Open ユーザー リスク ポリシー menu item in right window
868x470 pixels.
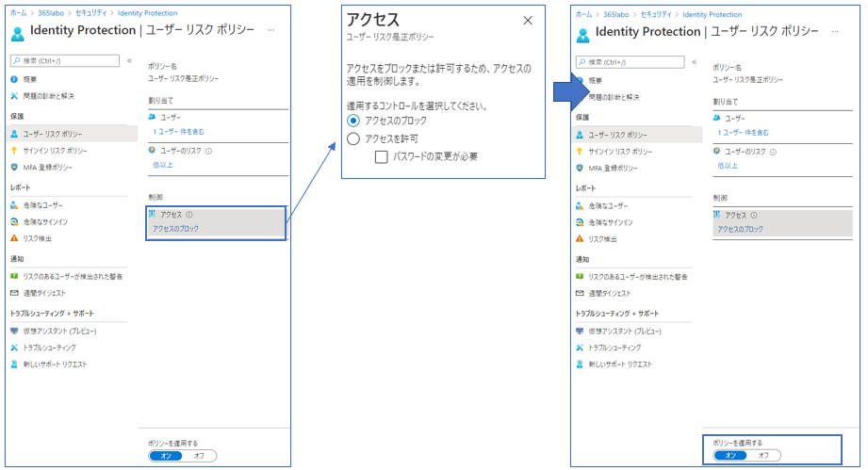click(x=637, y=135)
